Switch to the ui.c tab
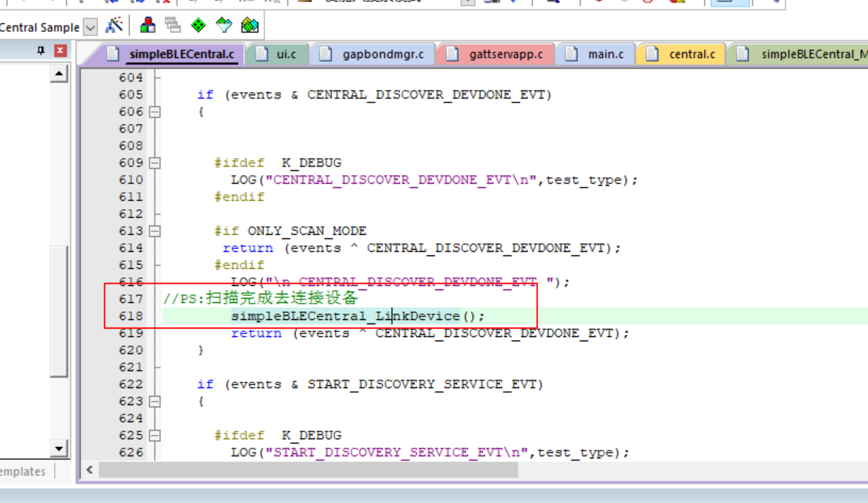This screenshot has width=868, height=503. click(x=279, y=54)
